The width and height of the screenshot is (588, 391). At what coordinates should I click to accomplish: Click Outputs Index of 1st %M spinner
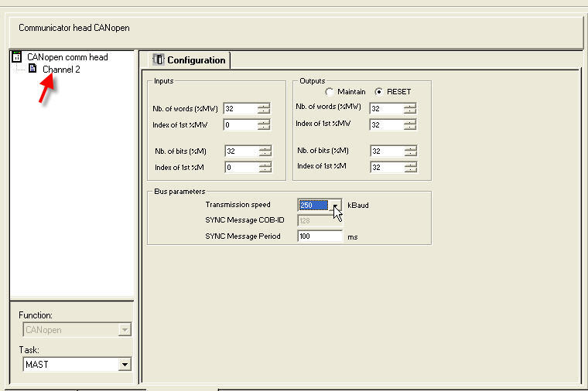[x=411, y=167]
